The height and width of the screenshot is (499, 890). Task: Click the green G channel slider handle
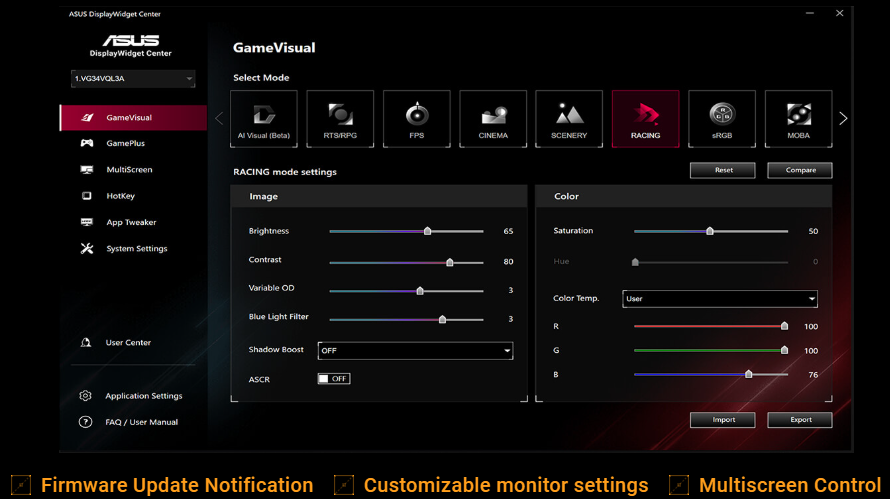click(784, 350)
